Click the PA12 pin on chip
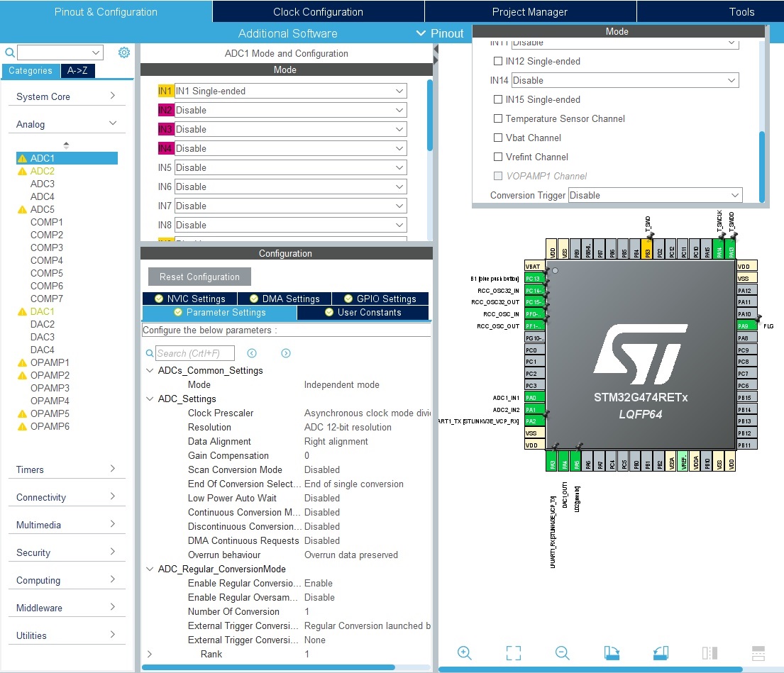784x673 pixels. tap(747, 290)
